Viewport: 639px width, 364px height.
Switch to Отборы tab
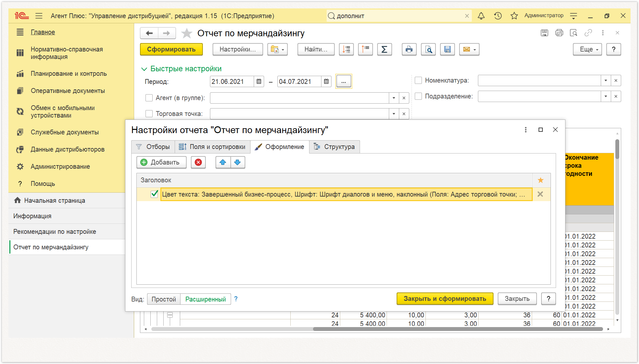(x=153, y=147)
